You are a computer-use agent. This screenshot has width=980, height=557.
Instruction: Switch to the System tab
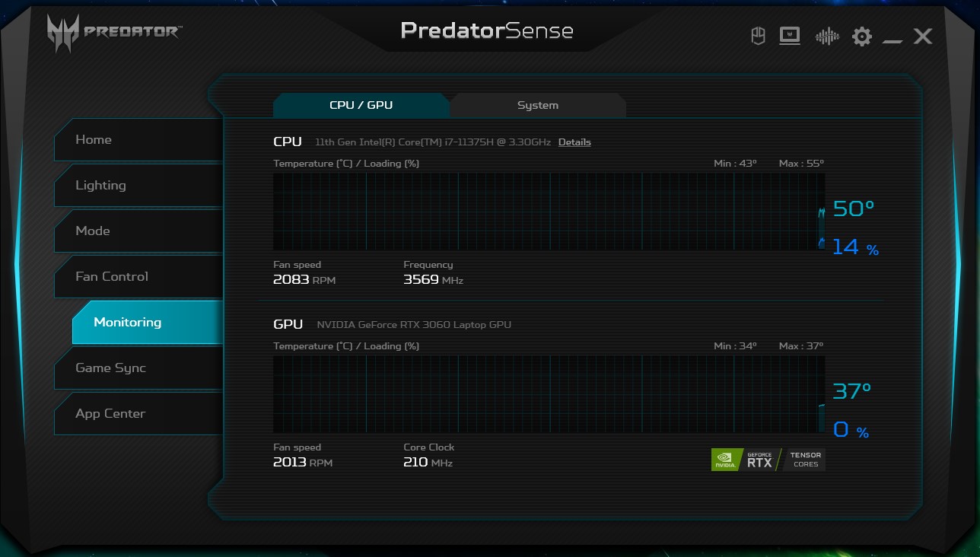(537, 105)
